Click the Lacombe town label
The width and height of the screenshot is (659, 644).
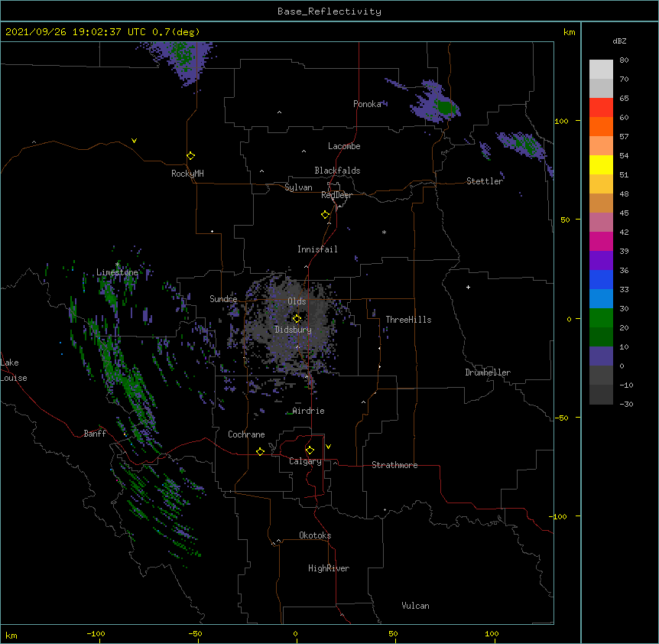(344, 146)
